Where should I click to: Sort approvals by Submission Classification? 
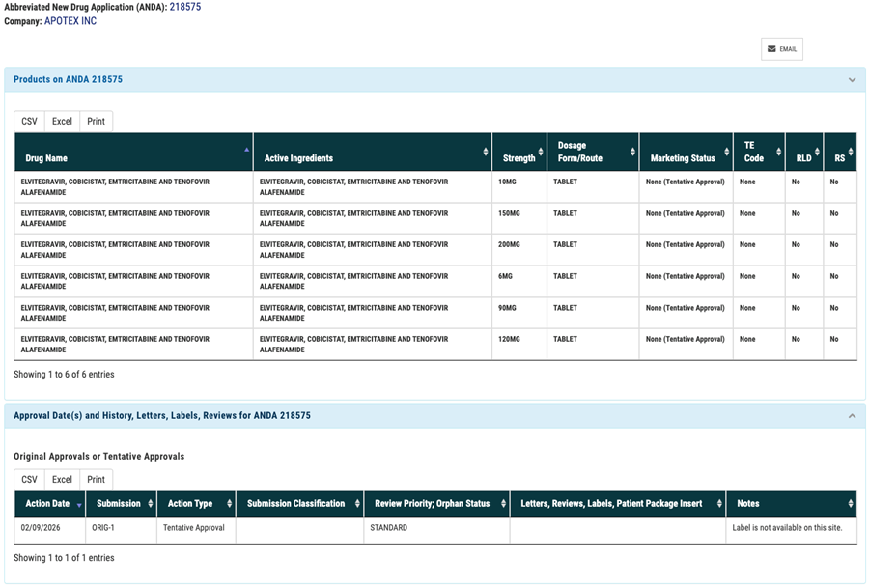click(x=298, y=504)
